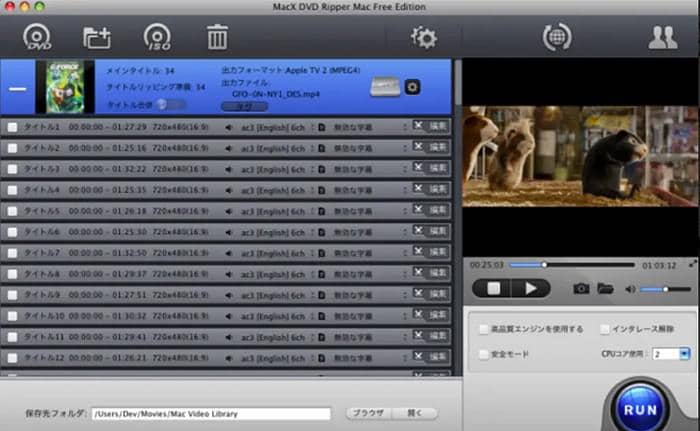Click 編集 button for タイトル5
Image resolution: width=700 pixels, height=431 pixels.
pos(437,210)
